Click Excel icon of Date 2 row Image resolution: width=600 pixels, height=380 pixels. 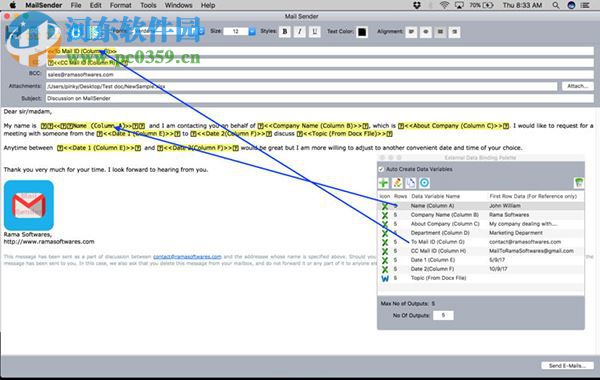(x=385, y=269)
